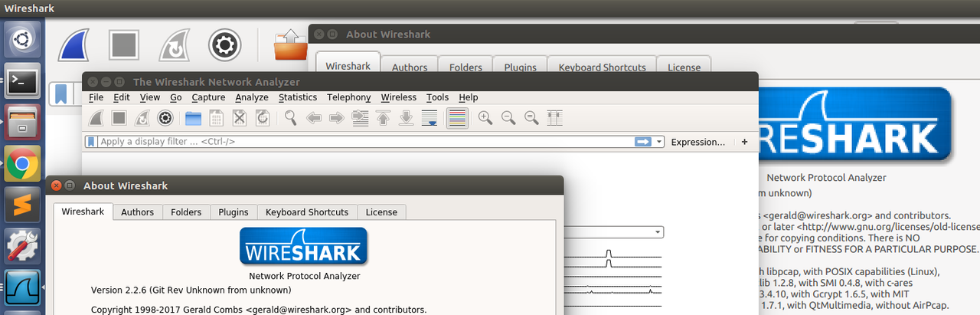Open the View menu

click(x=150, y=97)
